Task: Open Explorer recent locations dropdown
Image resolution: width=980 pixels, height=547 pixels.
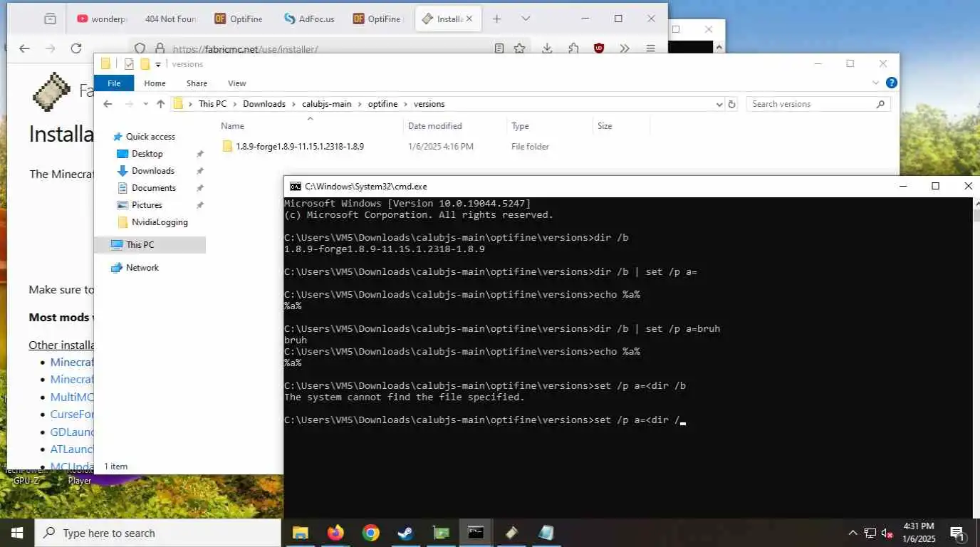Action: pos(145,104)
